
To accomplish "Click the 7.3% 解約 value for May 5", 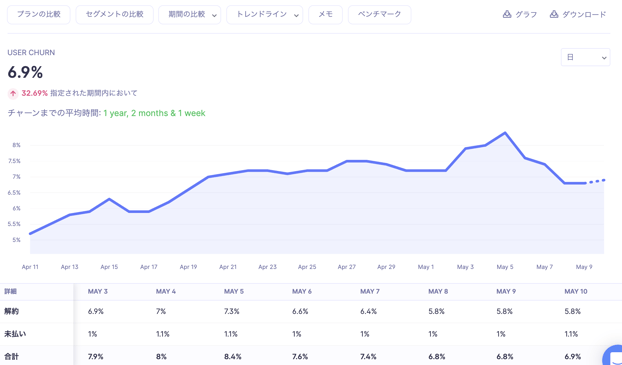I will pos(232,311).
